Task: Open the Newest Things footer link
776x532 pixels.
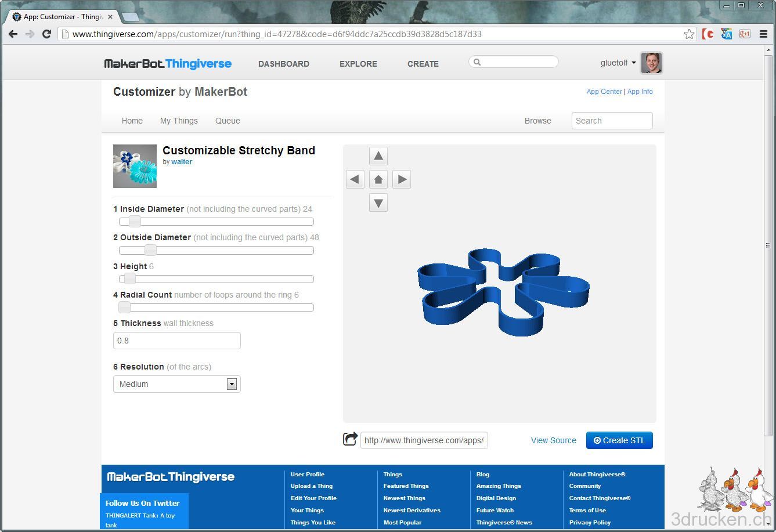Action: tap(405, 498)
